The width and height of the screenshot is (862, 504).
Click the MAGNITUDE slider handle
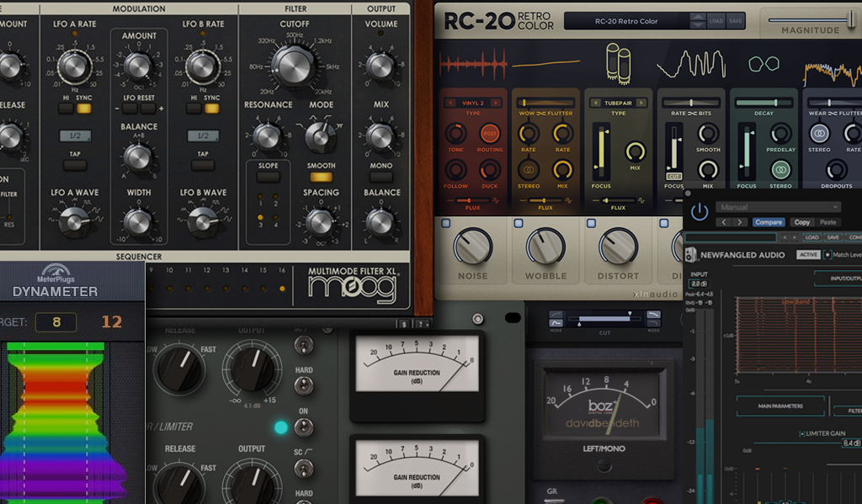pyautogui.click(x=852, y=20)
